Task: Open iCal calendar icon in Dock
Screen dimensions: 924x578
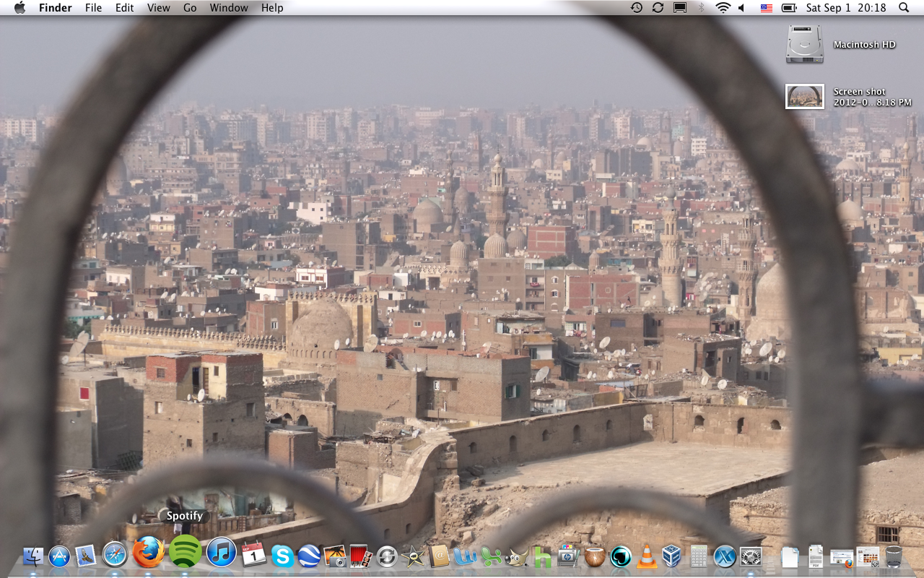Action: click(254, 555)
